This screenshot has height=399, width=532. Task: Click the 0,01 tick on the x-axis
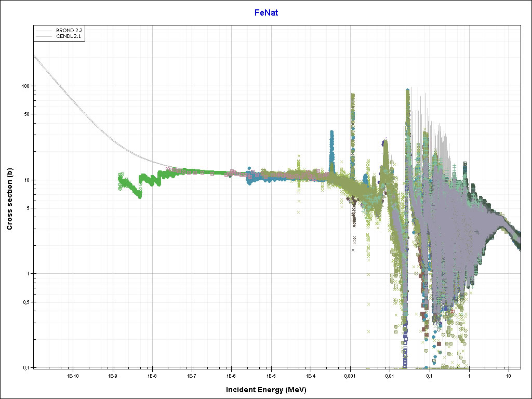pos(390,375)
